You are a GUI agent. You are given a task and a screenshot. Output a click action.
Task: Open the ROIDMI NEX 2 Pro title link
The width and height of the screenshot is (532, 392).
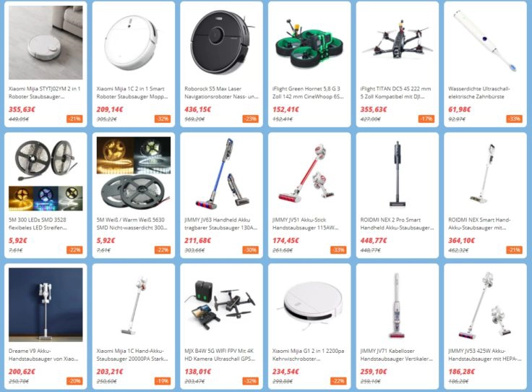[397, 223]
